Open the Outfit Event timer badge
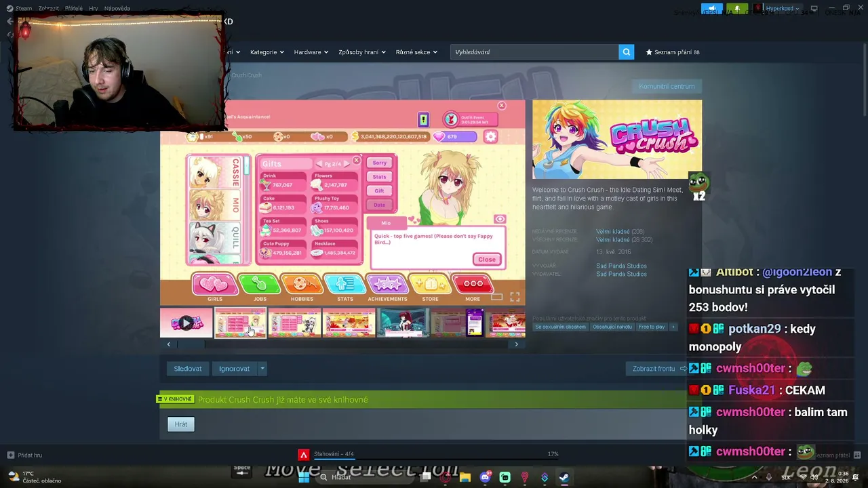Image resolution: width=868 pixels, height=488 pixels. tap(470, 119)
